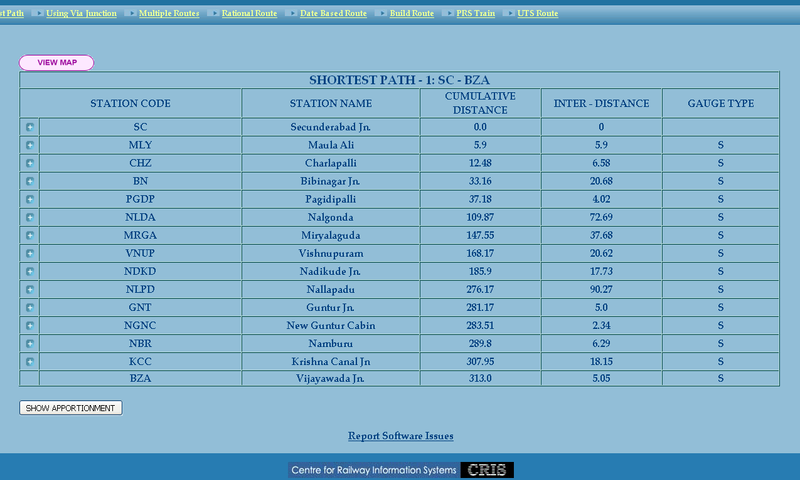
Task: Select inter-distance value 37.68
Action: (x=602, y=235)
